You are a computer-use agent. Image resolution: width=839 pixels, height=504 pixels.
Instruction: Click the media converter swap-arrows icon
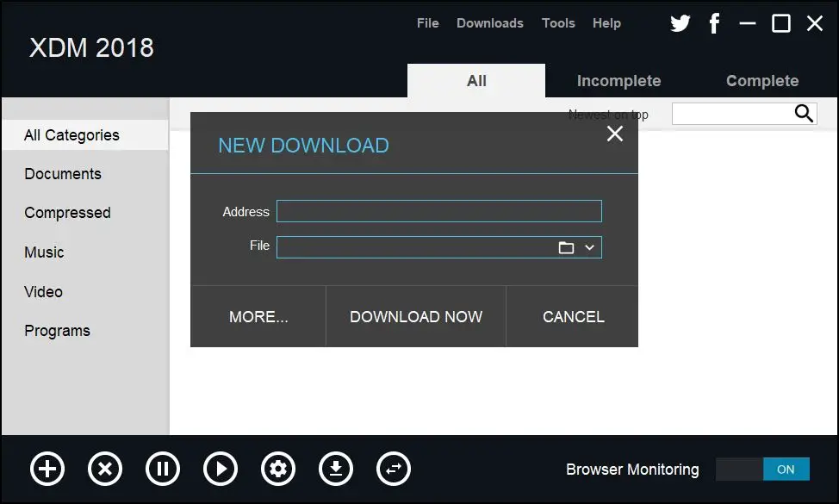point(394,470)
